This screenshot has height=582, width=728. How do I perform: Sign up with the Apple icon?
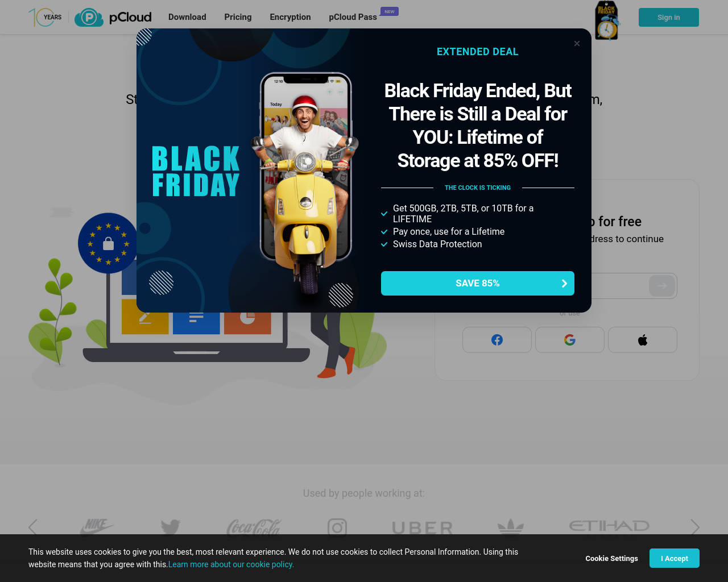643,340
